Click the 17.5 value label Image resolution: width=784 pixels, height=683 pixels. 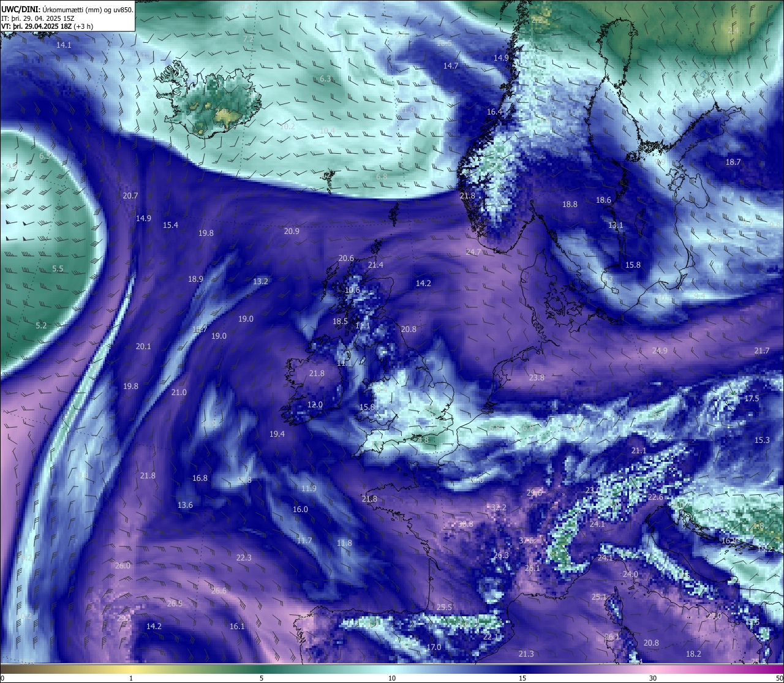coord(752,399)
